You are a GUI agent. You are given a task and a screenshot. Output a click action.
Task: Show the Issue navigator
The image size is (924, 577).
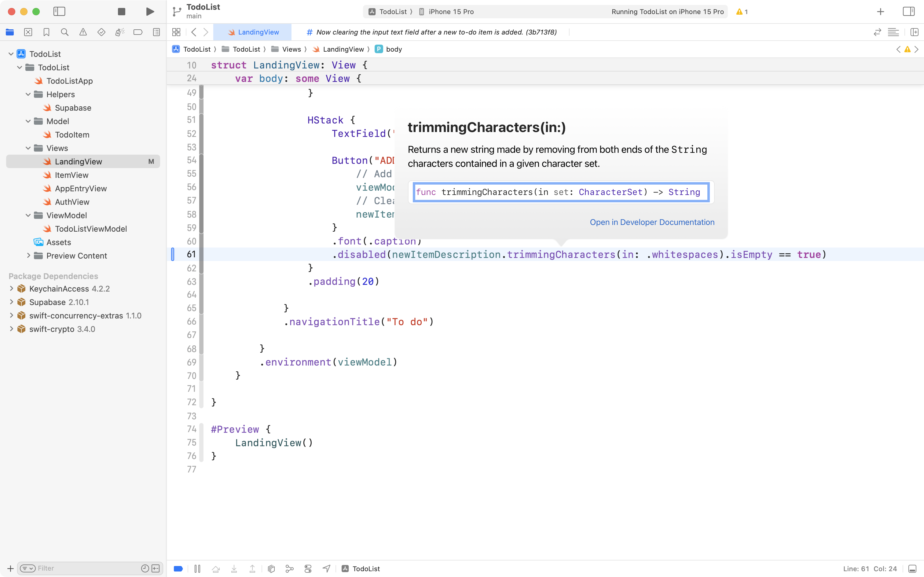(x=83, y=32)
